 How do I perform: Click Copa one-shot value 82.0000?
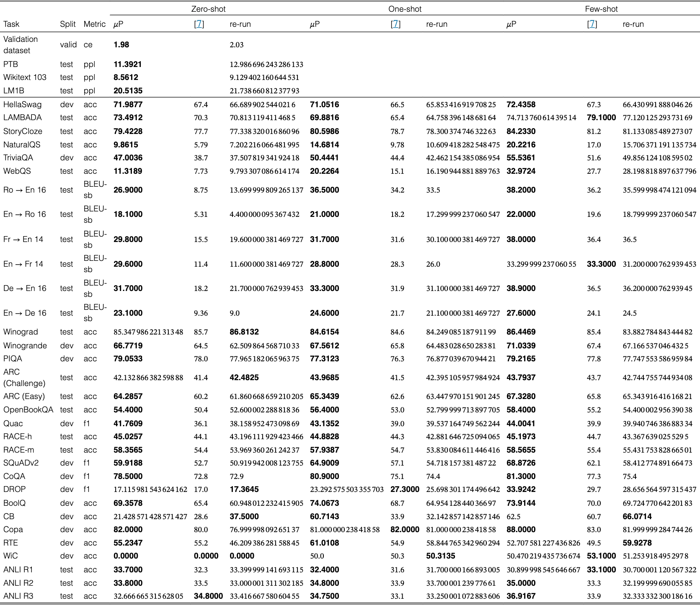click(x=405, y=530)
